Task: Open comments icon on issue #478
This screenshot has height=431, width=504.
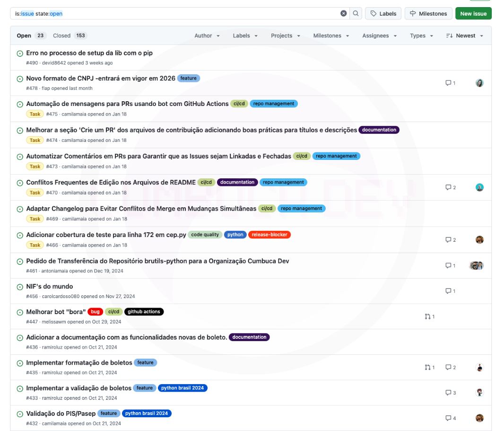Action: (448, 83)
